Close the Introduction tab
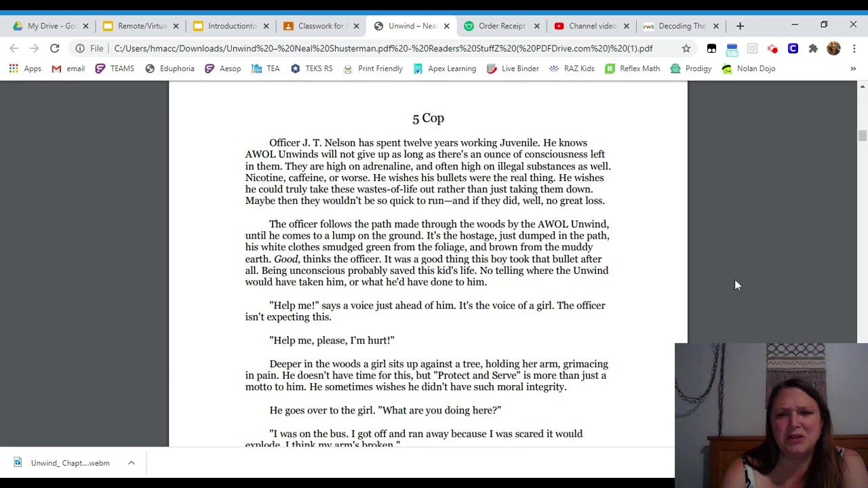Image resolution: width=868 pixels, height=488 pixels. pyautogui.click(x=266, y=26)
